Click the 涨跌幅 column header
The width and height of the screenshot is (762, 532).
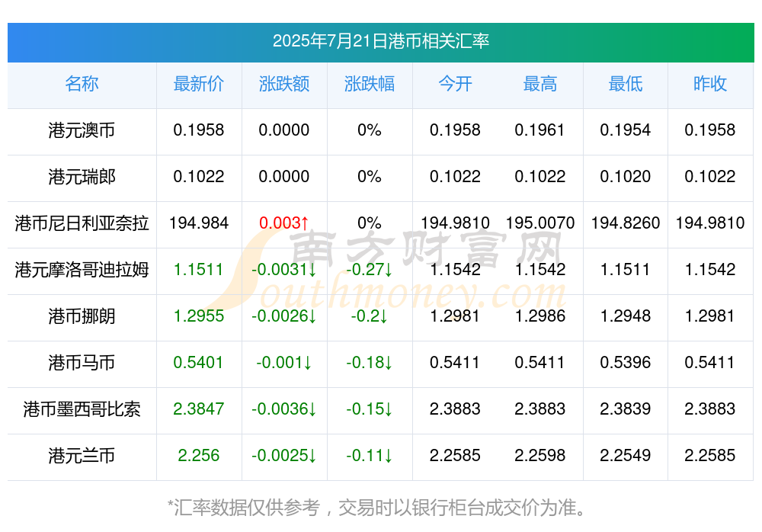click(369, 84)
